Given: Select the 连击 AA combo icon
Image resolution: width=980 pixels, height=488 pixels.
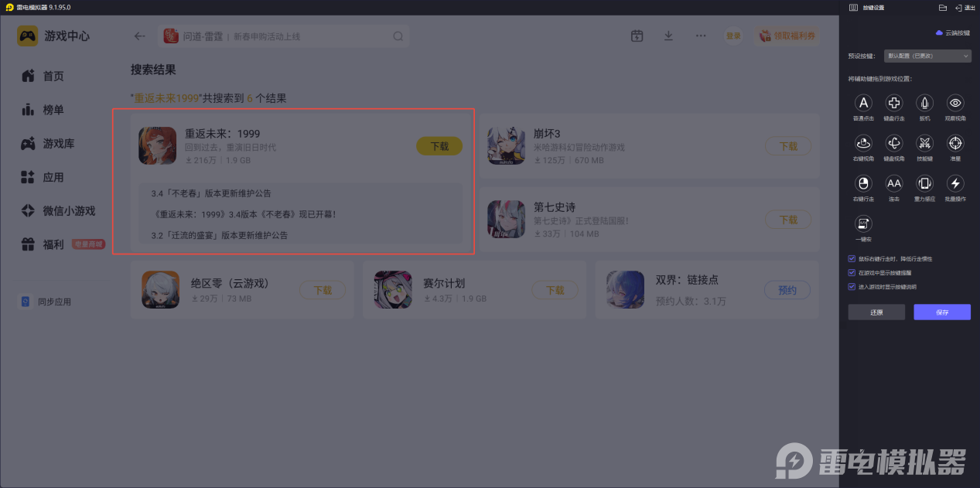Looking at the screenshot, I should 894,183.
